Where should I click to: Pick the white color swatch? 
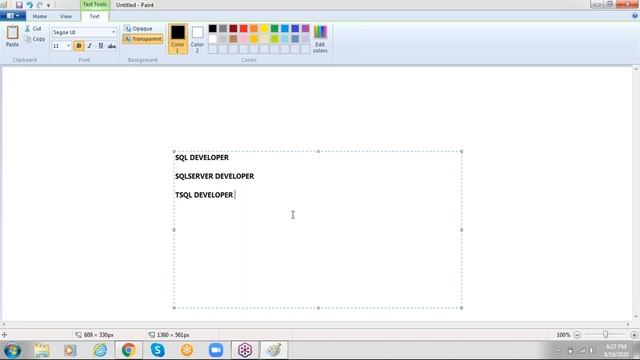213,39
